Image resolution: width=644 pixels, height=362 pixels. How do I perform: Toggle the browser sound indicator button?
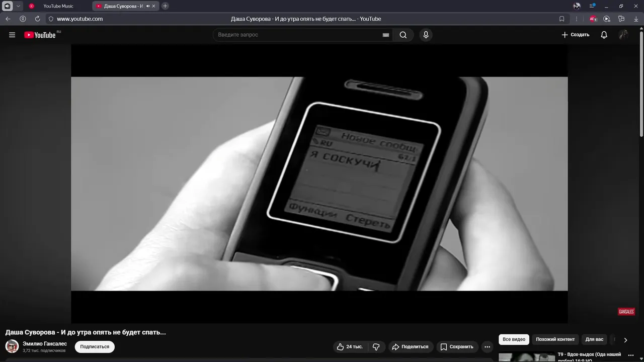click(7, 6)
